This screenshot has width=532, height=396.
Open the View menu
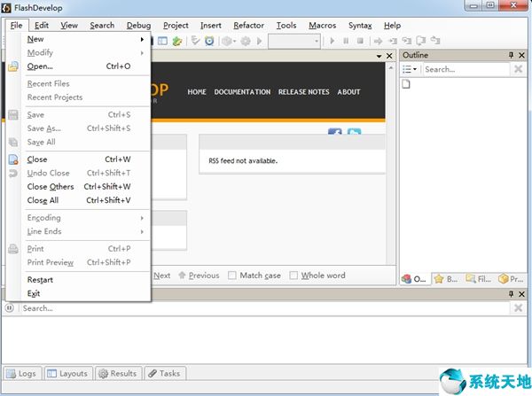coord(69,26)
